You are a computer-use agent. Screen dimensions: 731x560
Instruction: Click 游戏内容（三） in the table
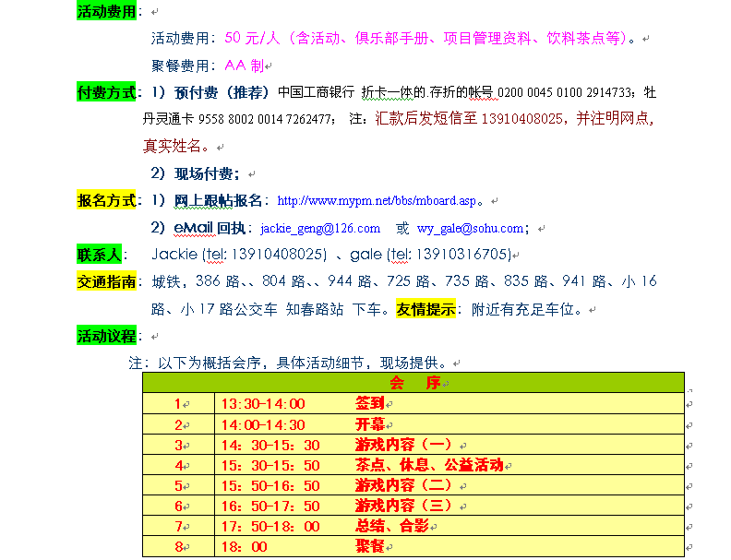coord(403,505)
